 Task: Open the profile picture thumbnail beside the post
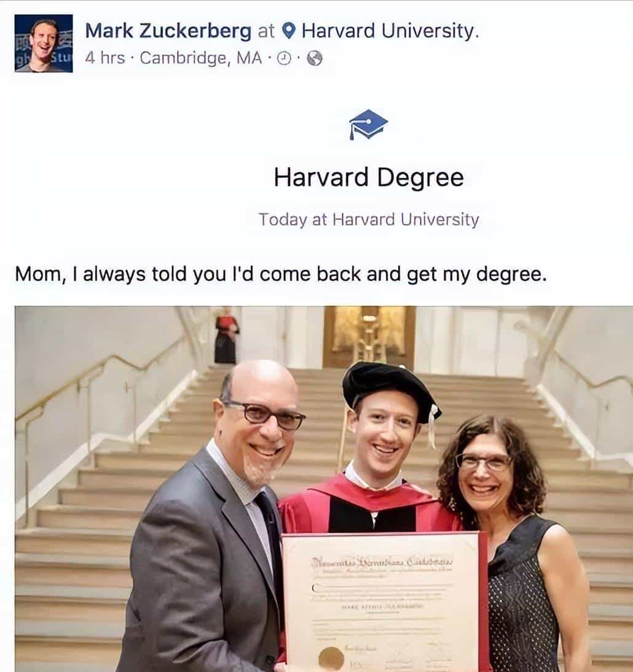pos(44,44)
